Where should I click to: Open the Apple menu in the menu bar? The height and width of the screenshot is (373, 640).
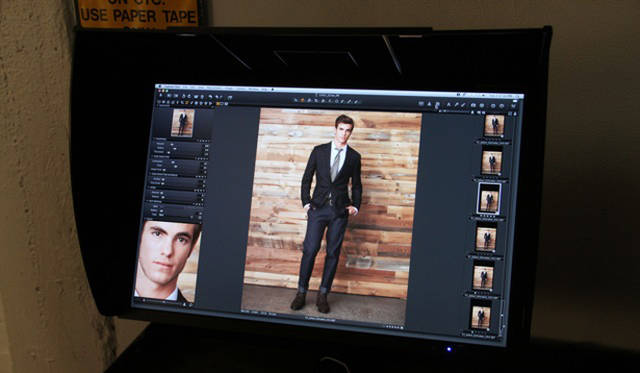coord(160,87)
